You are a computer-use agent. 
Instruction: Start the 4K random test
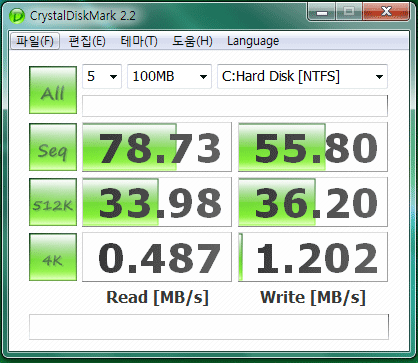(x=53, y=257)
